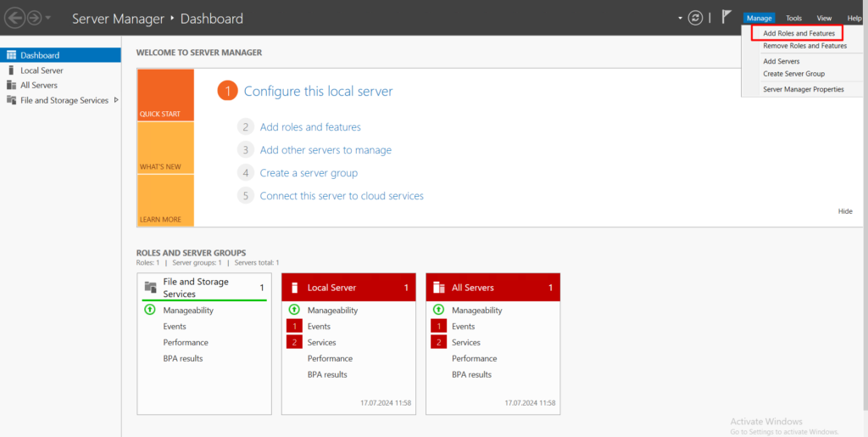Open BPA results in File and Storage tile

(x=183, y=358)
